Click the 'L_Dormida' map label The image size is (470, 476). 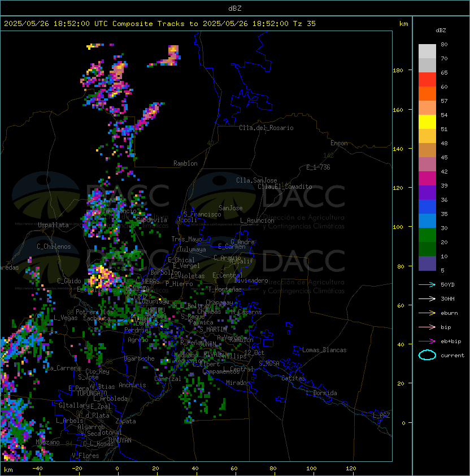pyautogui.click(x=321, y=393)
